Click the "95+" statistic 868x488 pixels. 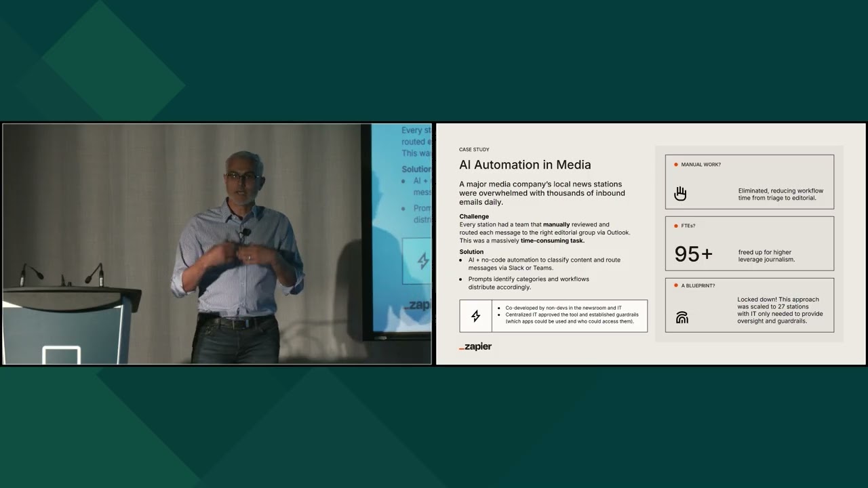coord(694,254)
